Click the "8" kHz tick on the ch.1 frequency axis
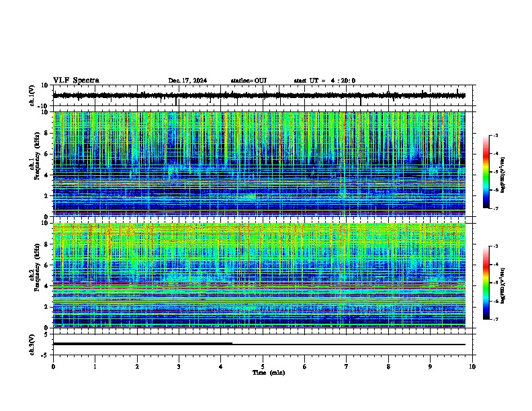Screen dimensions: 532x411 click(47, 133)
